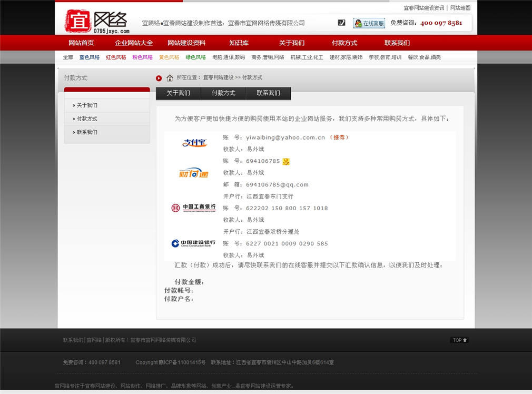Open the 知识库 menu item

click(239, 43)
